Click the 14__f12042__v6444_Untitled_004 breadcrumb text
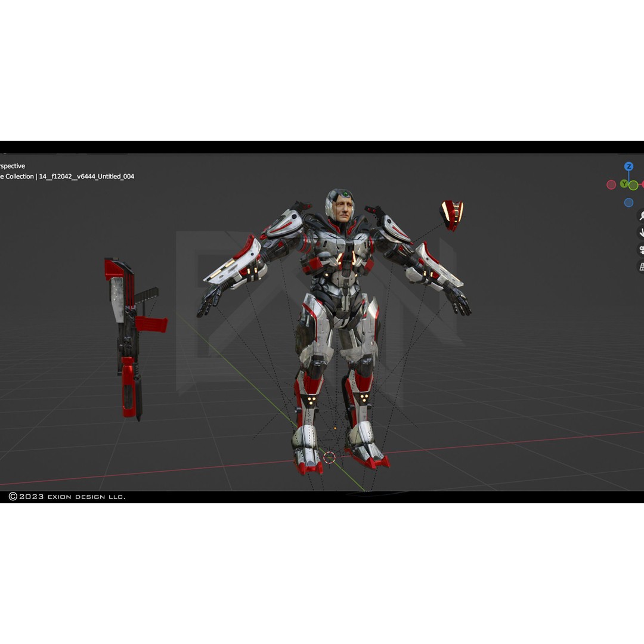644x644 pixels. coord(86,177)
